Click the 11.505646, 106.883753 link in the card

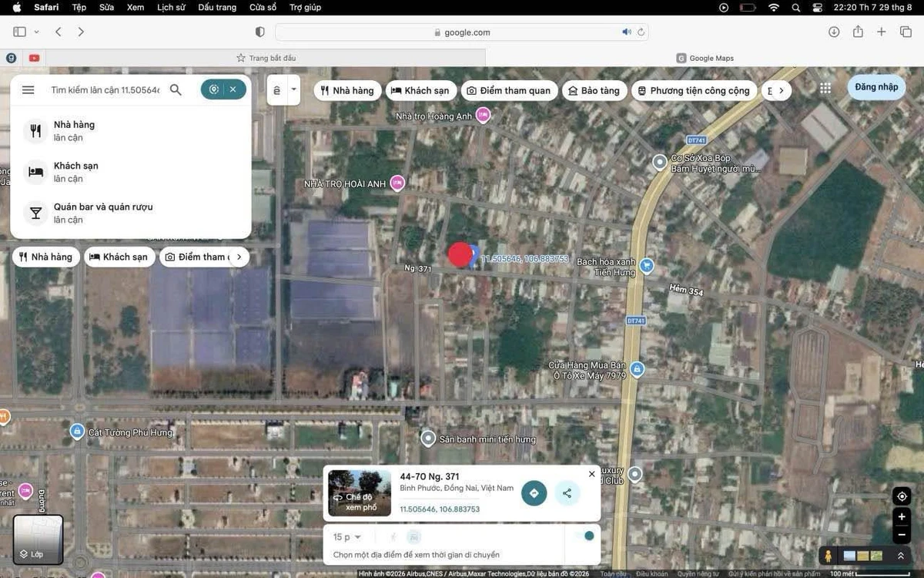coord(440,509)
